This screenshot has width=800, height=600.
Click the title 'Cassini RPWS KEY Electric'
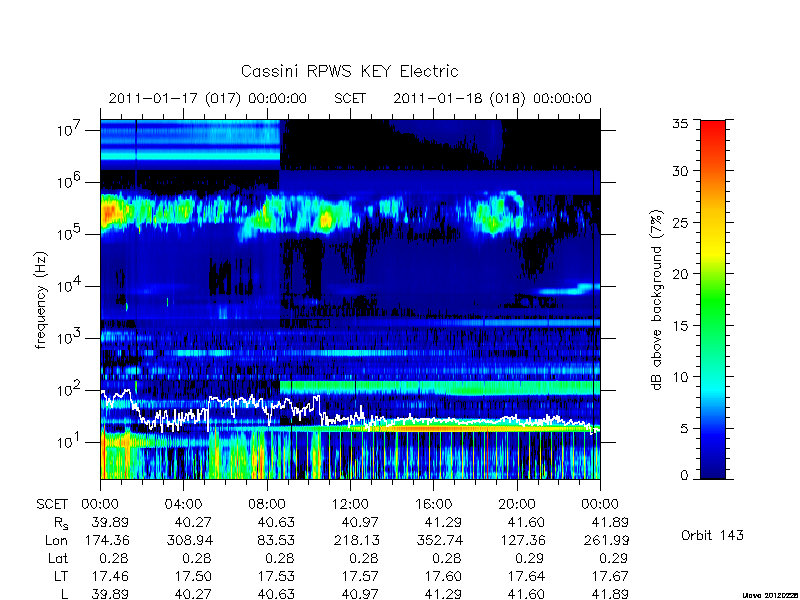349,71
